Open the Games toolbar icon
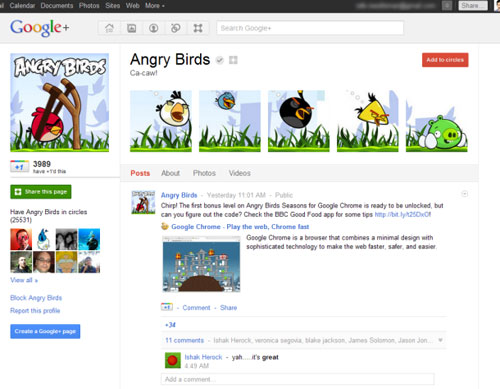The image size is (500, 389). pos(198,28)
